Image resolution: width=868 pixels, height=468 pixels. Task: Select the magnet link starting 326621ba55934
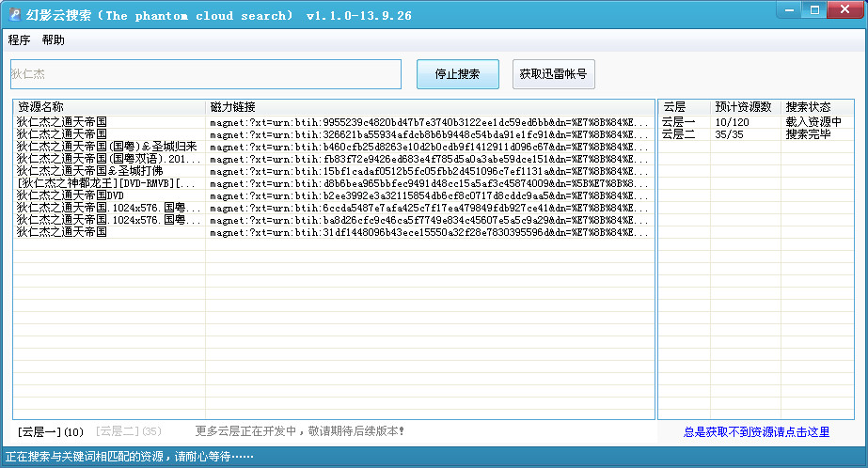click(x=429, y=134)
